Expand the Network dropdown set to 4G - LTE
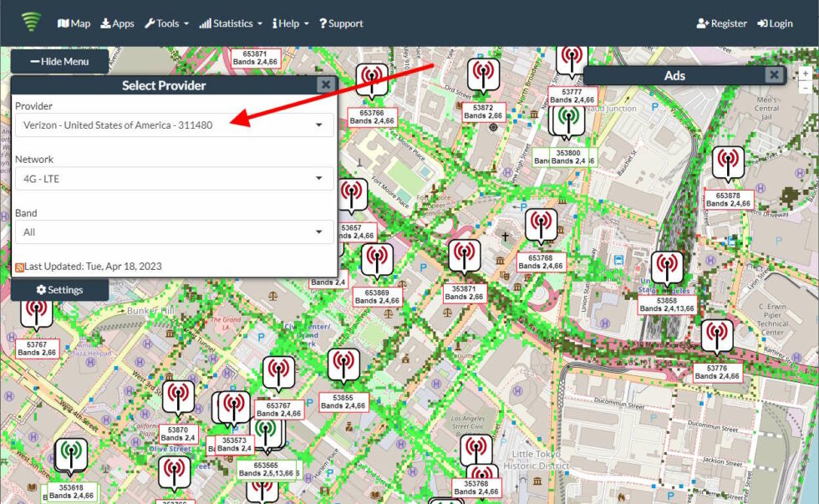819x504 pixels. pyautogui.click(x=174, y=179)
